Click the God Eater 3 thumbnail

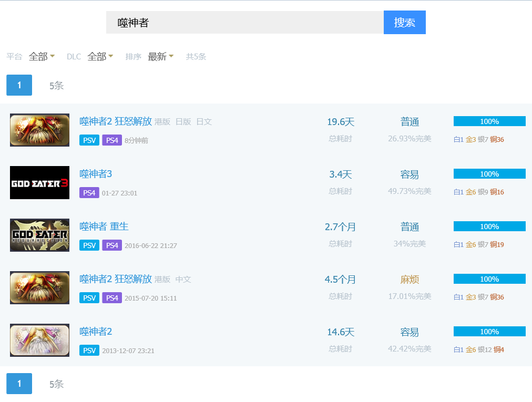coord(40,182)
